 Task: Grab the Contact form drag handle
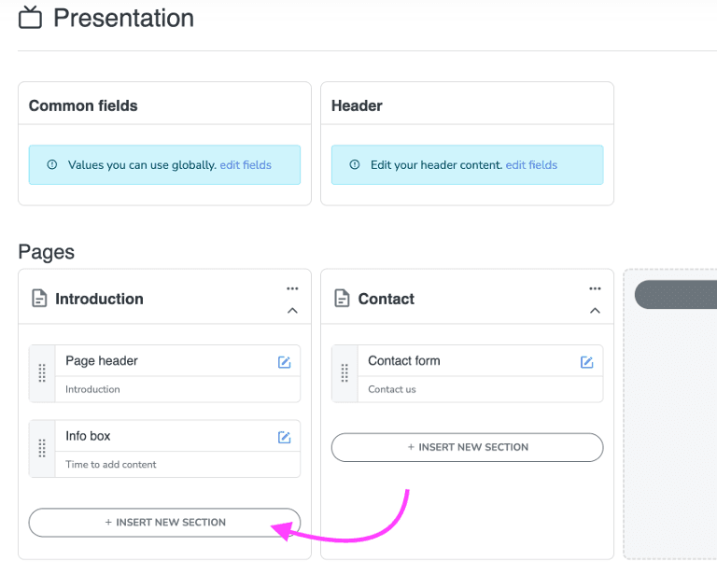point(344,373)
